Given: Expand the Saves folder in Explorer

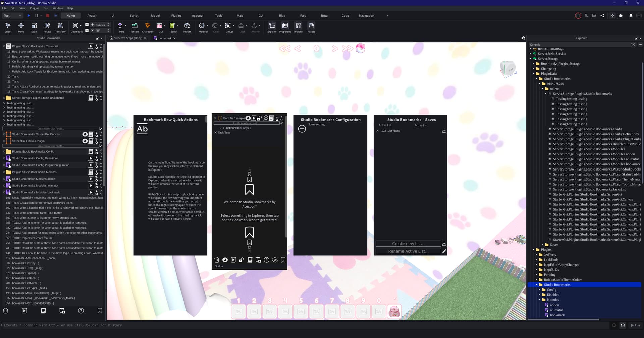Looking at the screenshot, I should click(x=543, y=245).
